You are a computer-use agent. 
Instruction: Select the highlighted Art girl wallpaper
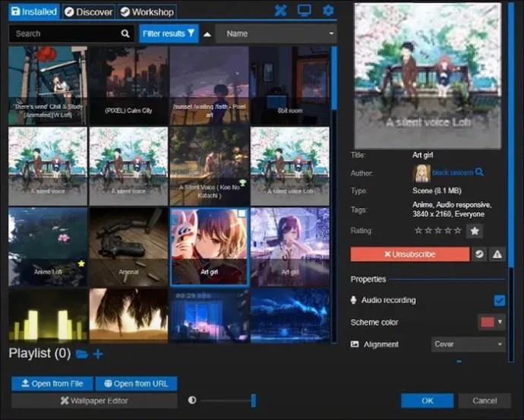point(209,247)
